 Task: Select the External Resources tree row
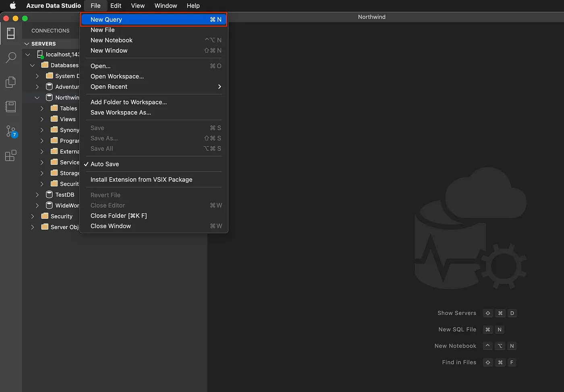coord(51,151)
